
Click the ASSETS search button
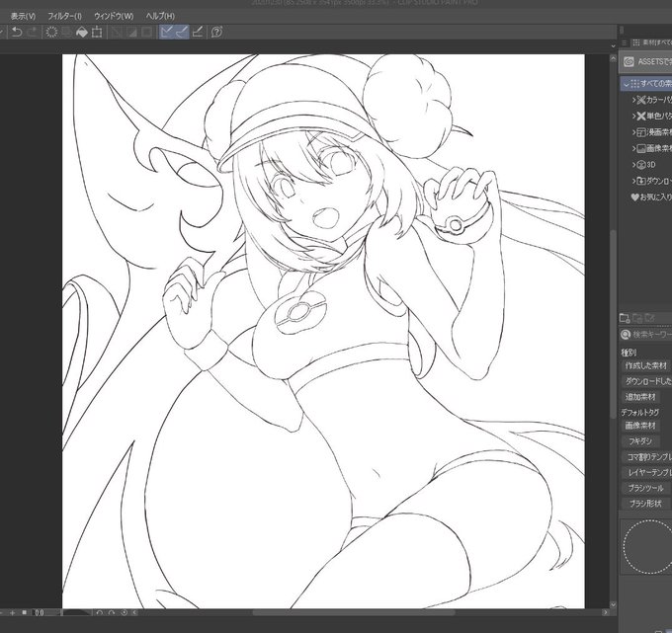(x=645, y=61)
